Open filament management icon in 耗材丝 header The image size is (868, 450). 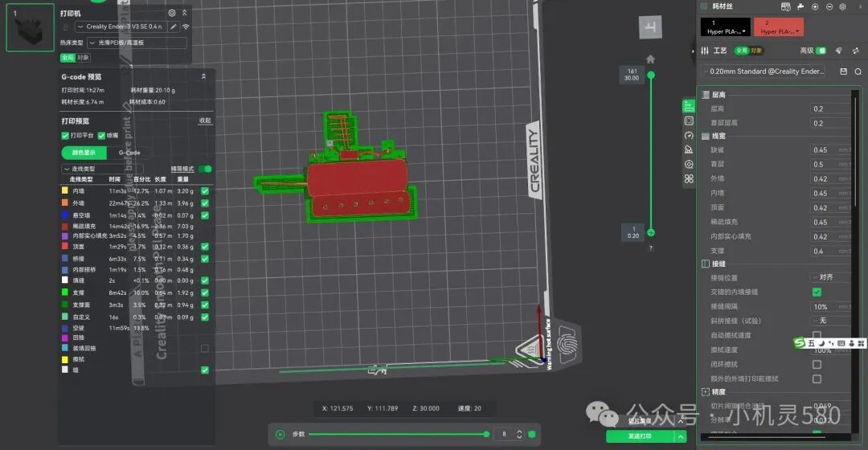click(785, 6)
